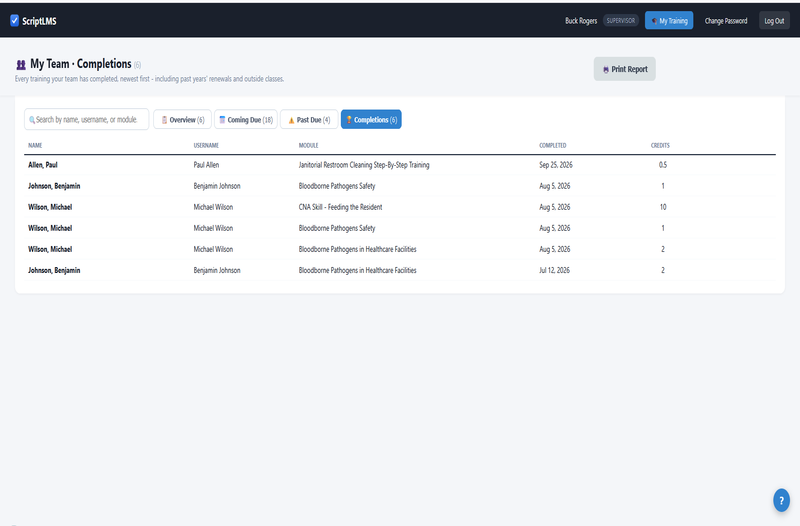The height and width of the screenshot is (526, 800).
Task: Click the Overview tab clipboard icon
Action: point(164,120)
